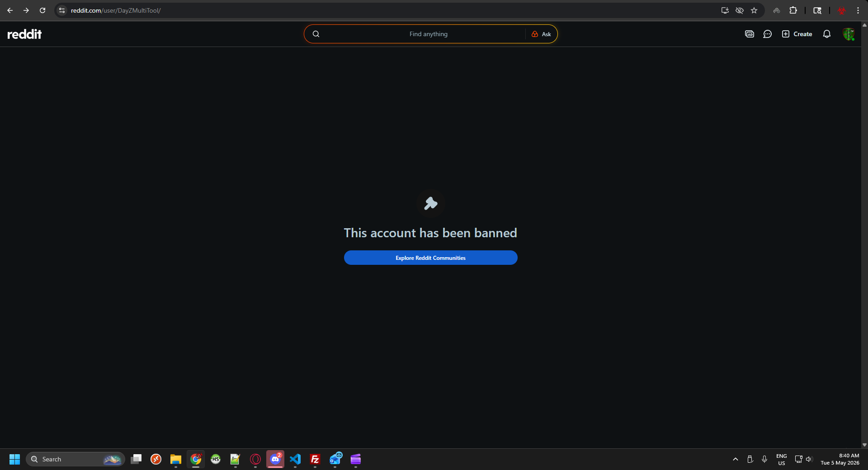Image resolution: width=868 pixels, height=470 pixels.
Task: Launch the orange remote desktop taskbar app
Action: (156, 459)
